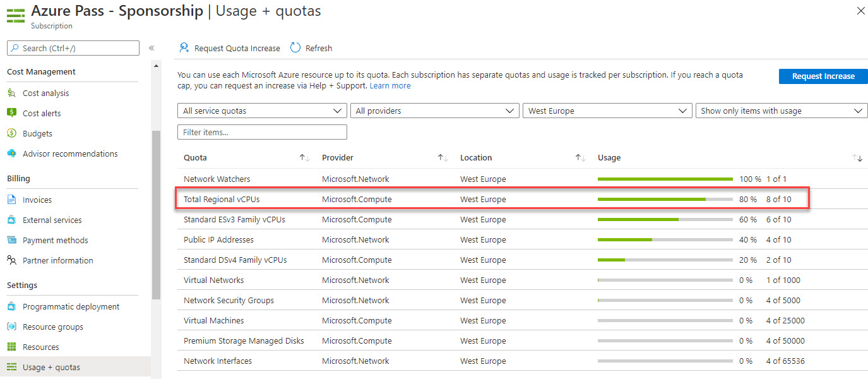This screenshot has height=379, width=868.
Task: Click the sidebar vertical scrollbar thumb
Action: pyautogui.click(x=155, y=215)
